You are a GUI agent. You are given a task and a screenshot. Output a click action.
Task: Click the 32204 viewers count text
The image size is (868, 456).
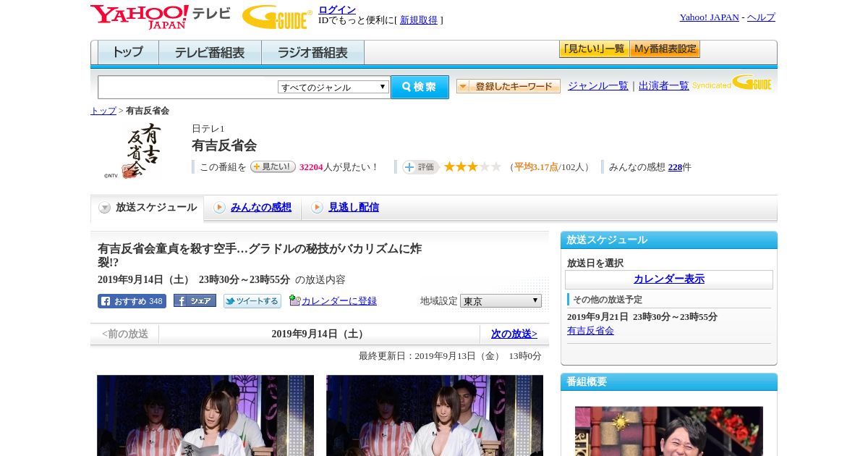(x=311, y=166)
